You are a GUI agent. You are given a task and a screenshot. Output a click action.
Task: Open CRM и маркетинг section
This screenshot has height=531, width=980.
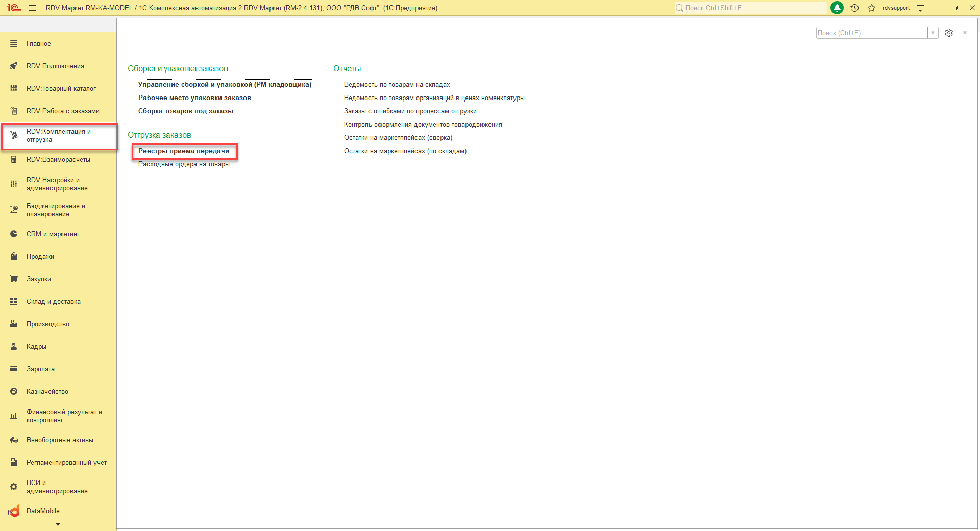[x=53, y=234]
